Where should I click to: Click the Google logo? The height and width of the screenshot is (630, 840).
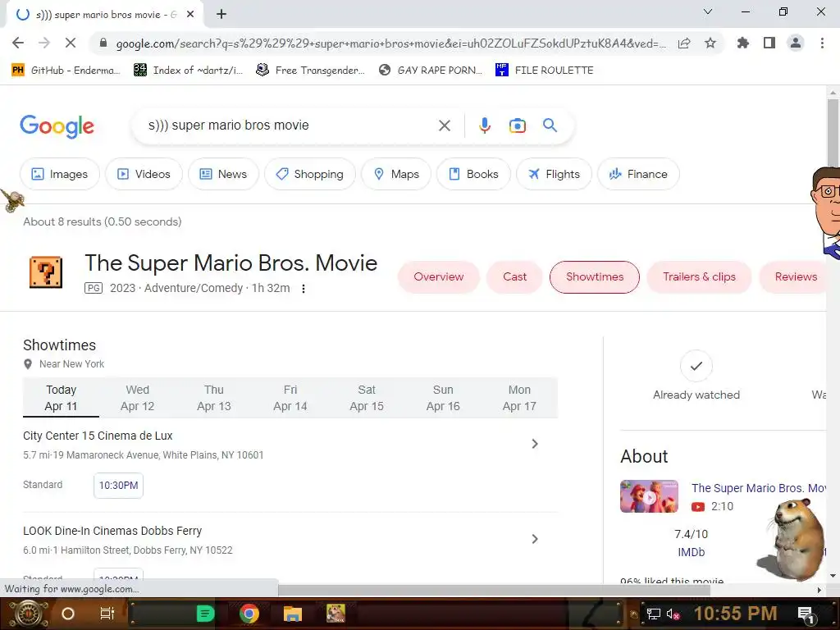point(57,126)
